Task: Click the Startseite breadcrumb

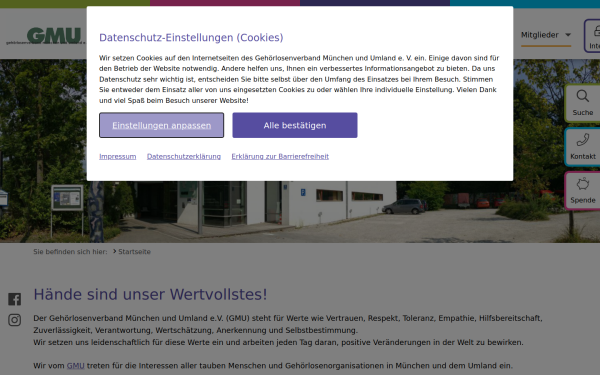Action: (134, 252)
